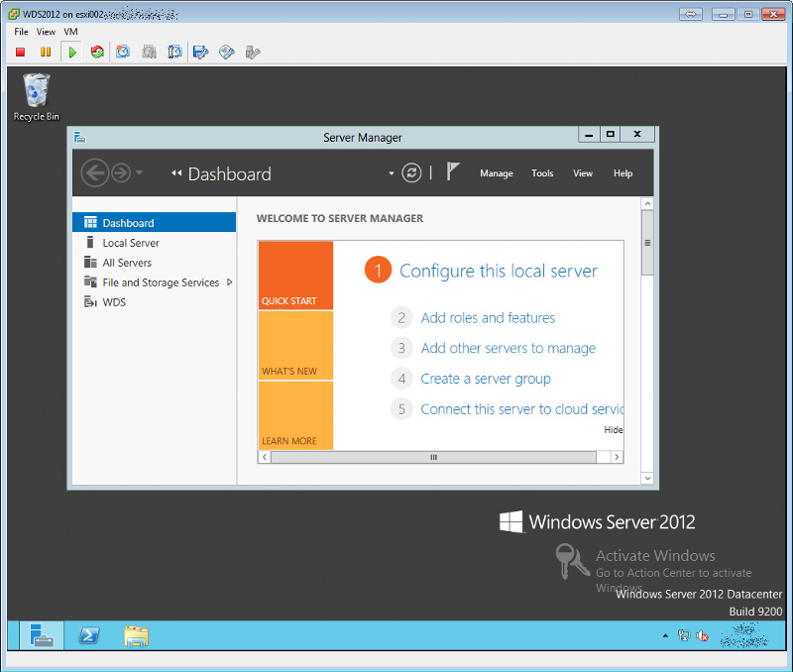
Task: Click the green power on VM icon
Action: [72, 53]
